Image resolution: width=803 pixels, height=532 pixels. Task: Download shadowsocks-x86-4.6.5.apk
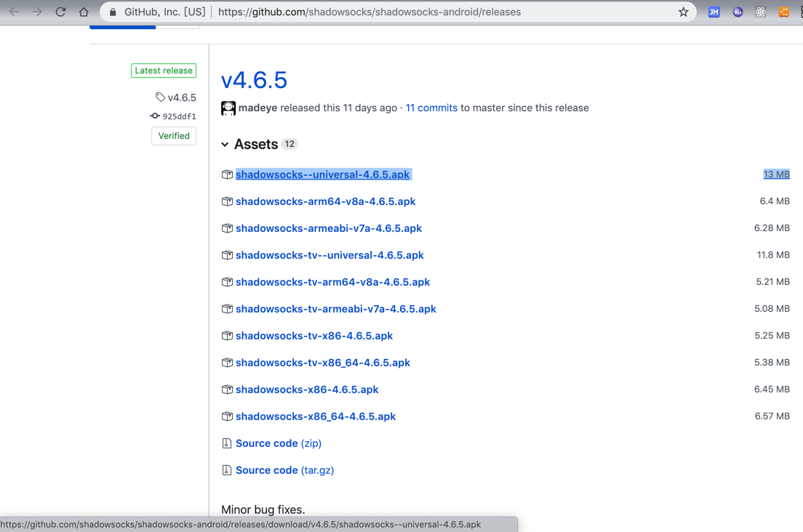(307, 390)
